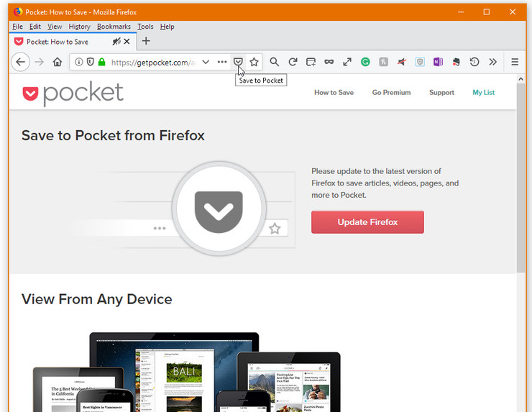Image resolution: width=532 pixels, height=412 pixels.
Task: Click the large Pocket illustration circle
Action: [x=219, y=209]
